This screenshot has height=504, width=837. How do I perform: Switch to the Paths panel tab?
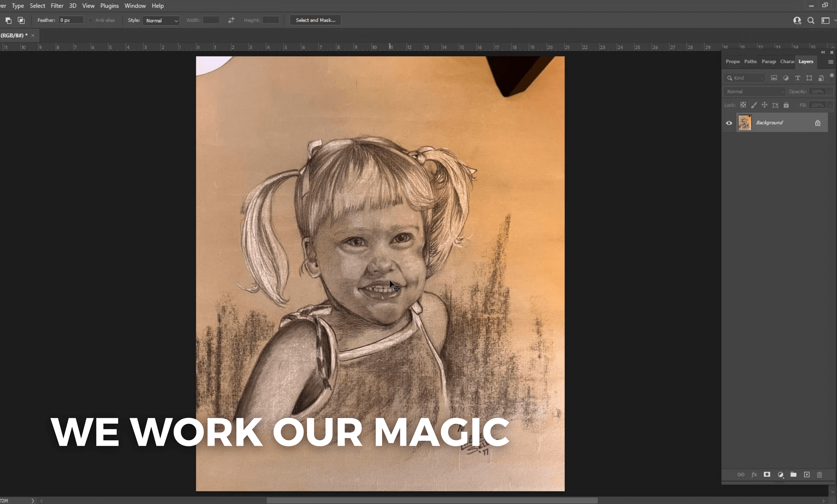[750, 61]
